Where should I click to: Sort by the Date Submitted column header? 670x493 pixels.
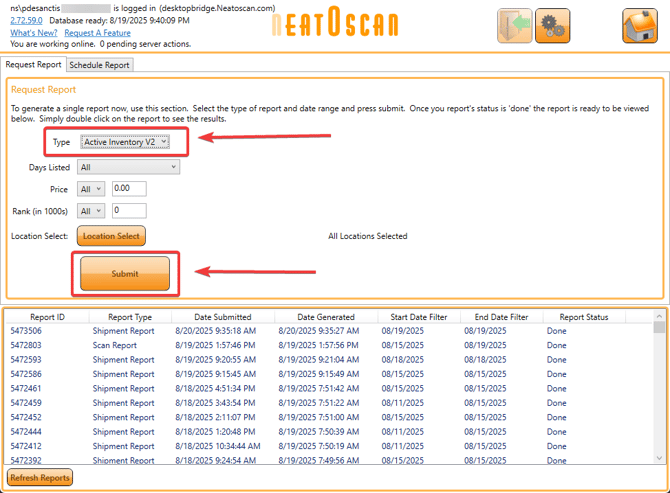click(222, 317)
